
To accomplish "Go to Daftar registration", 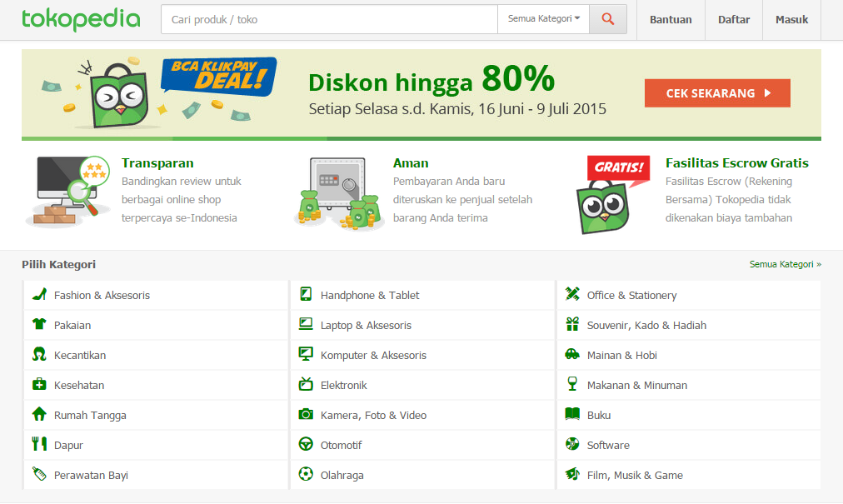I will (x=734, y=20).
